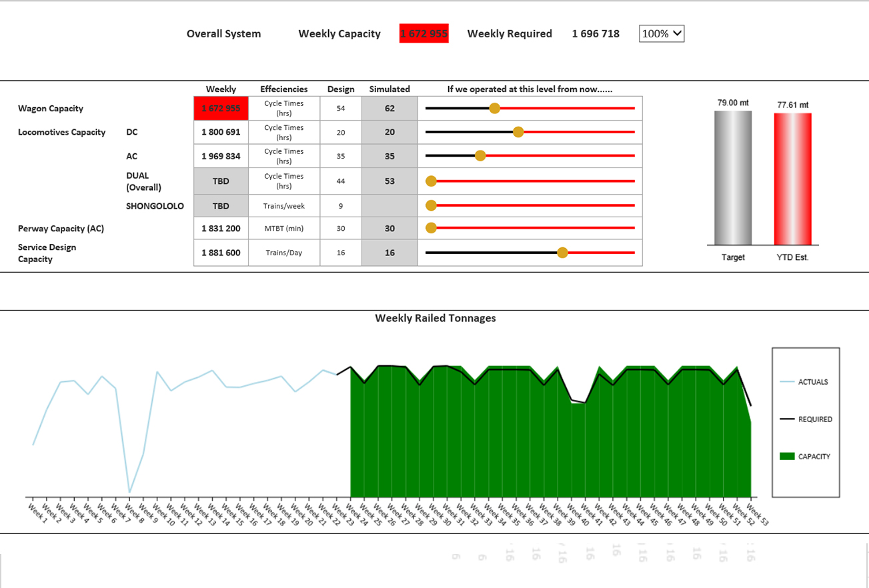Click the SHONGOLOLO row slider handle
Viewport: 869px width, 588px height.
click(431, 205)
